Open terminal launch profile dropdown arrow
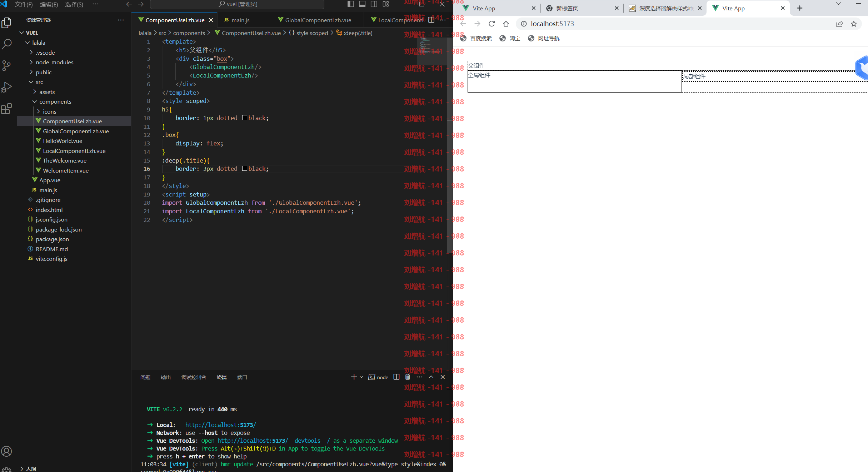The width and height of the screenshot is (868, 472). pyautogui.click(x=361, y=377)
